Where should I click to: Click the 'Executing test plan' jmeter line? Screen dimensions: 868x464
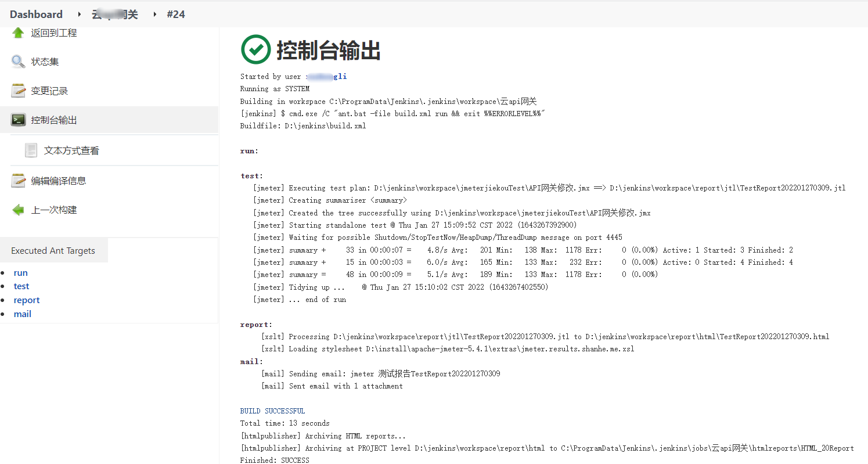tap(549, 188)
